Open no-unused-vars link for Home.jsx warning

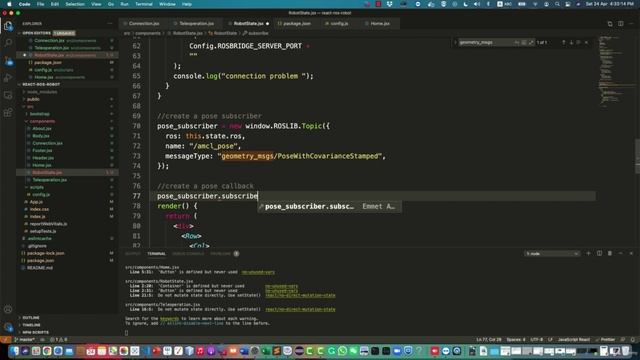[x=258, y=272]
